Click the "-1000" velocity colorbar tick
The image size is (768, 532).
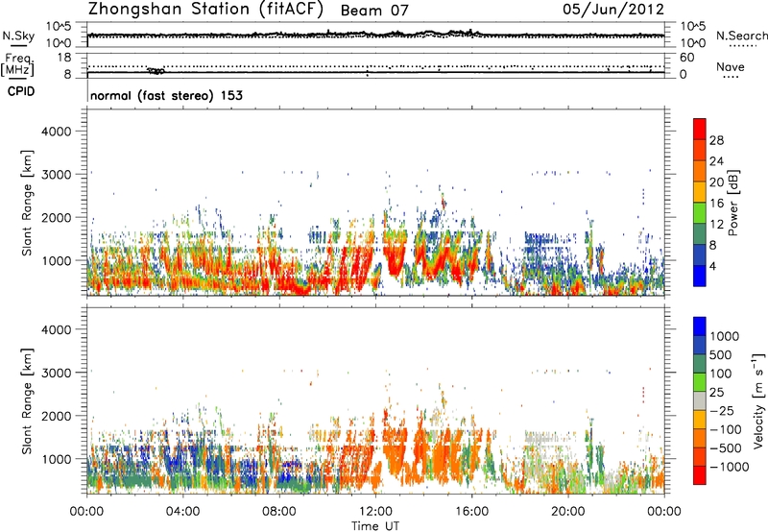[729, 467]
